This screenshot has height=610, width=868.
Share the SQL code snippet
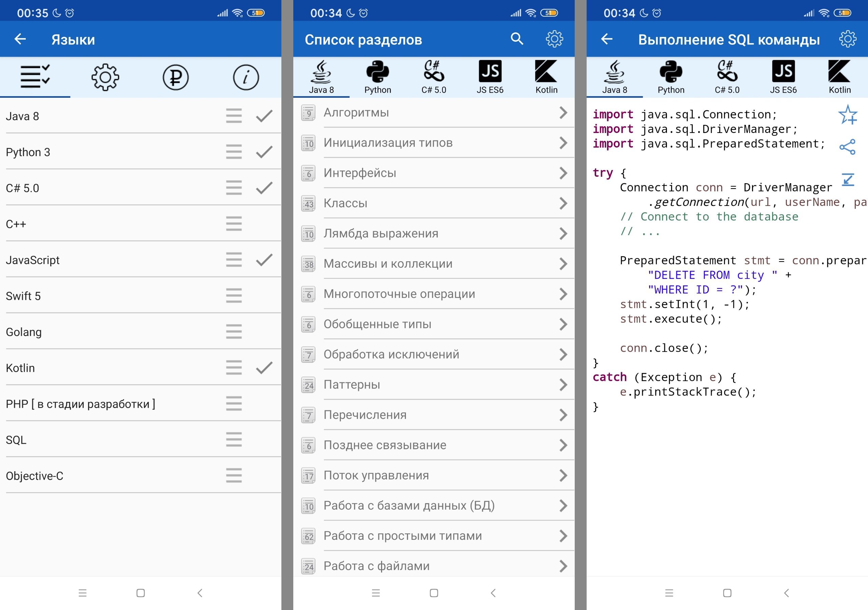pos(847,147)
